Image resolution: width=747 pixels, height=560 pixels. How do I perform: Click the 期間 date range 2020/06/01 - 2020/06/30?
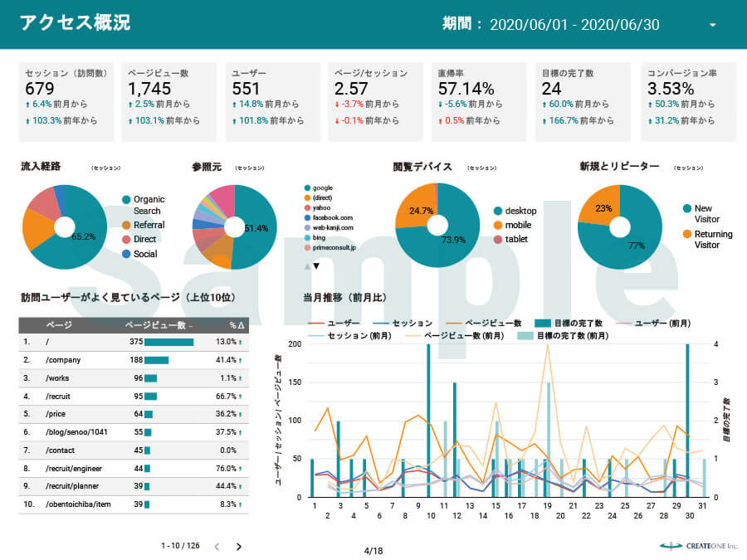pos(574,25)
